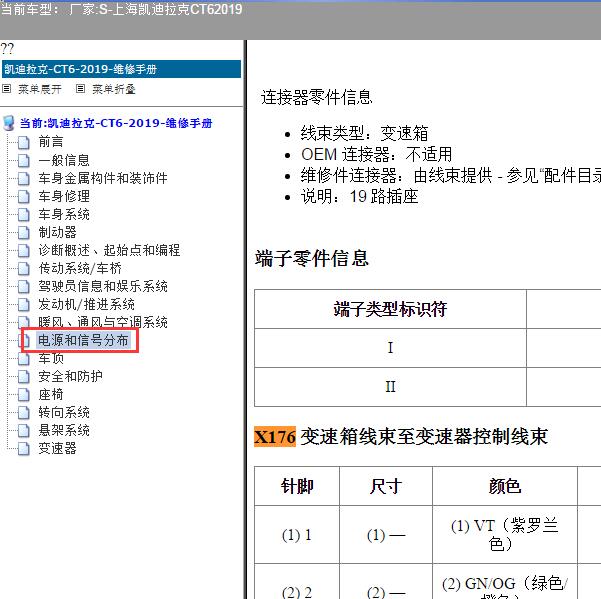Click the page icon beside 诊断概述、起始点和编程
Image resolution: width=601 pixels, height=599 pixels.
[24, 250]
